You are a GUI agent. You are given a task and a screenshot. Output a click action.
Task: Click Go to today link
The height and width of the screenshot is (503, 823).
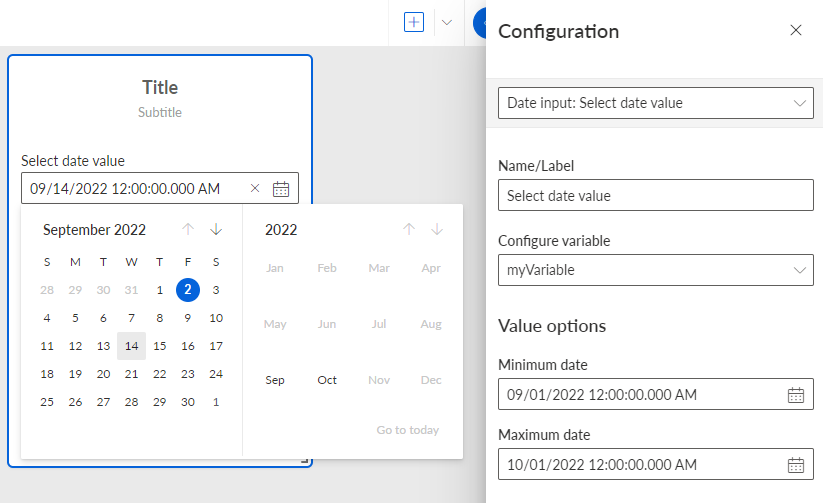coord(407,430)
